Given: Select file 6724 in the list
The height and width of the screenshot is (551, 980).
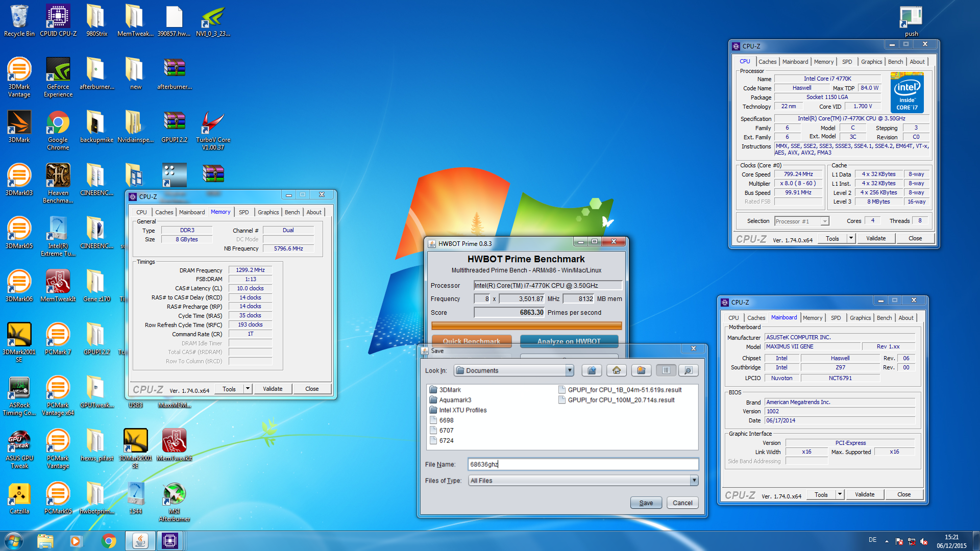Looking at the screenshot, I should 442,441.
